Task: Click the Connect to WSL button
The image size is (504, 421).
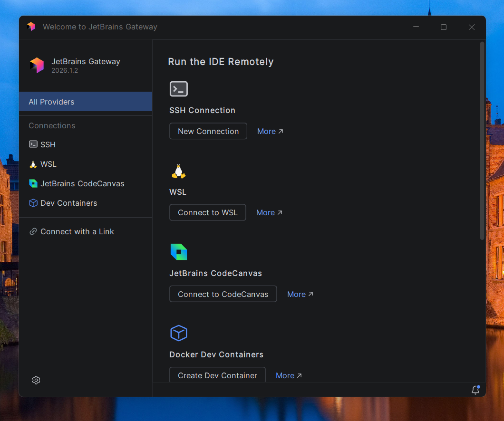Action: (208, 212)
